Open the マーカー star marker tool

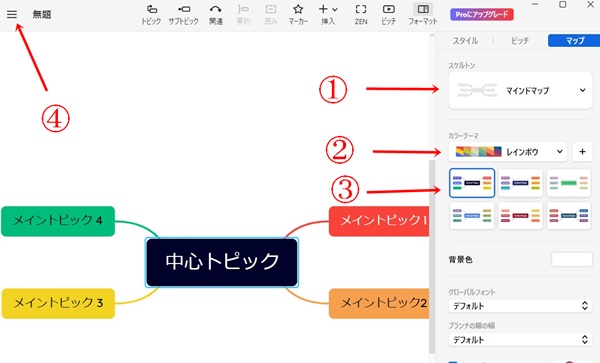tap(298, 15)
